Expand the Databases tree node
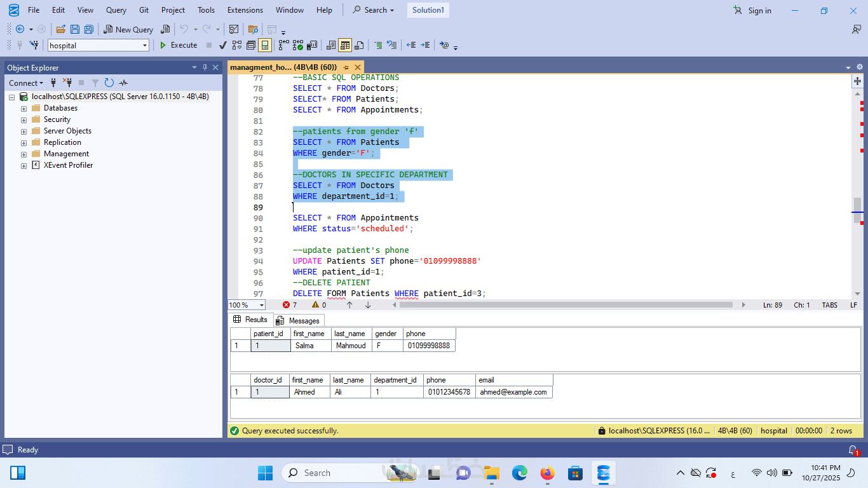Image resolution: width=868 pixels, height=488 pixels. coord(24,108)
